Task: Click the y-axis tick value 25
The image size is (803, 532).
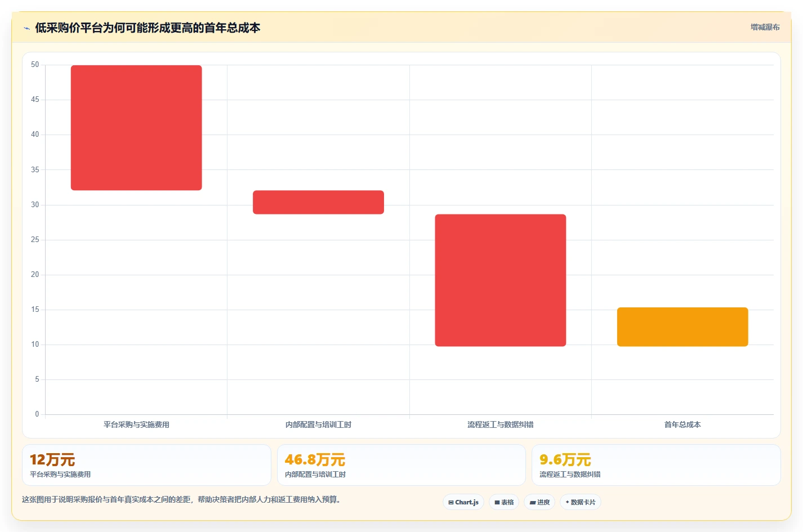Action: (35, 240)
